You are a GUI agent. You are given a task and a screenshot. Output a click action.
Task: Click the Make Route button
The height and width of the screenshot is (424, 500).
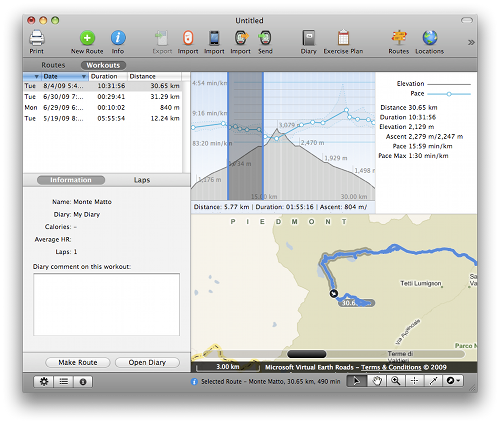point(78,362)
